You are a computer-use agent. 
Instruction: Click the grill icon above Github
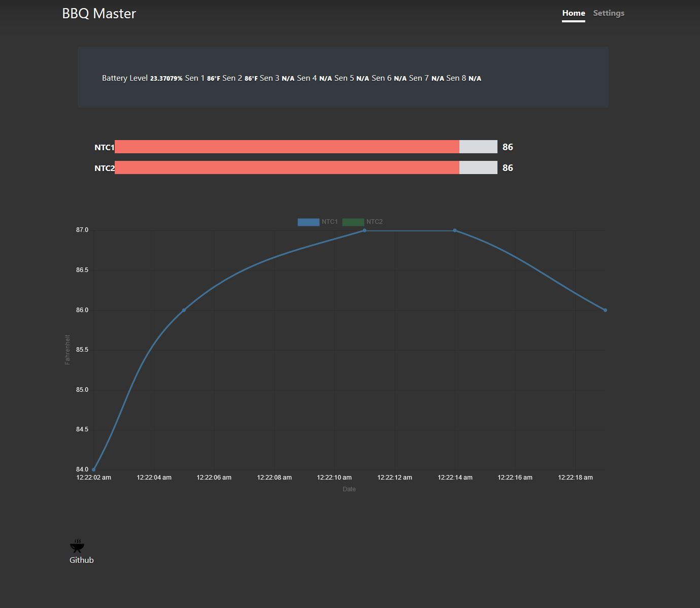click(x=77, y=546)
